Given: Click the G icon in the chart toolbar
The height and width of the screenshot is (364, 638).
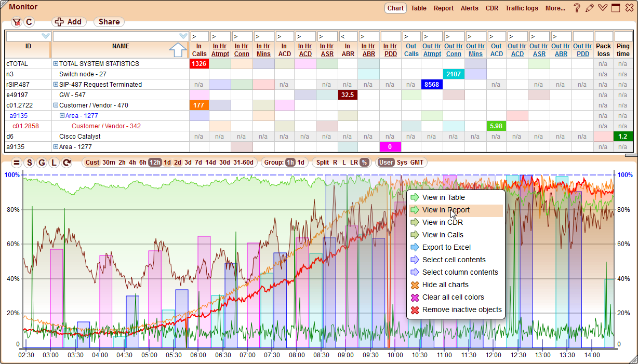Looking at the screenshot, I should point(41,163).
